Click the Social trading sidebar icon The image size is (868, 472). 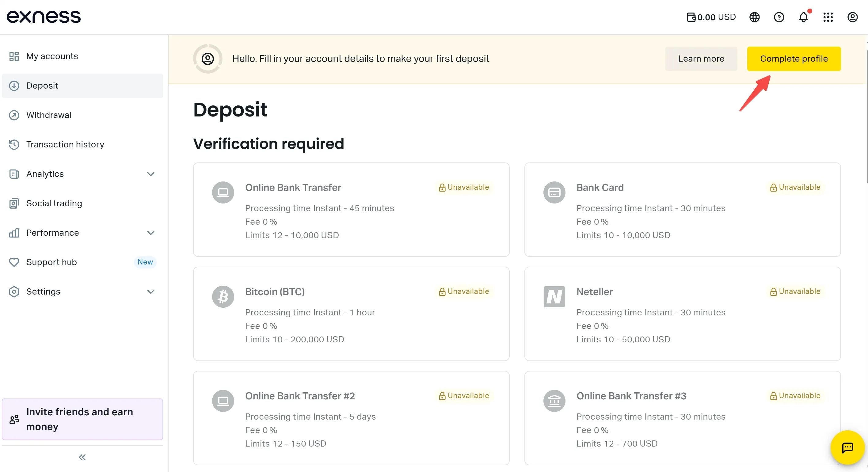14,203
